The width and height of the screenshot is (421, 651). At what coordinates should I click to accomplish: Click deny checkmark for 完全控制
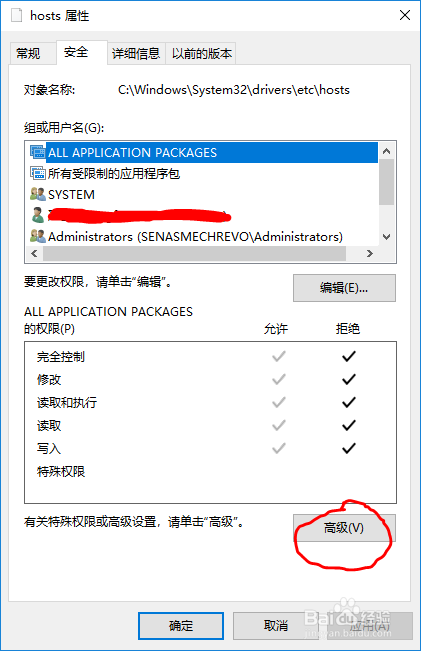(348, 356)
